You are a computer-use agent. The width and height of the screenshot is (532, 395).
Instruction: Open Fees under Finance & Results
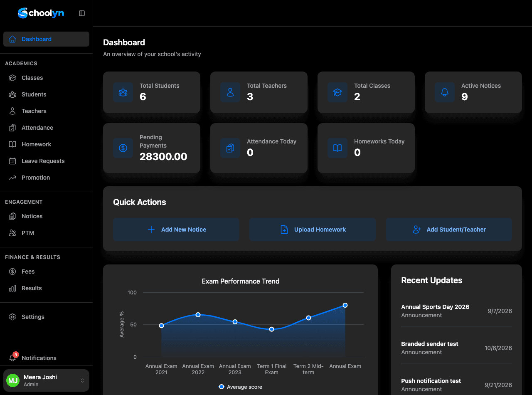point(46,272)
